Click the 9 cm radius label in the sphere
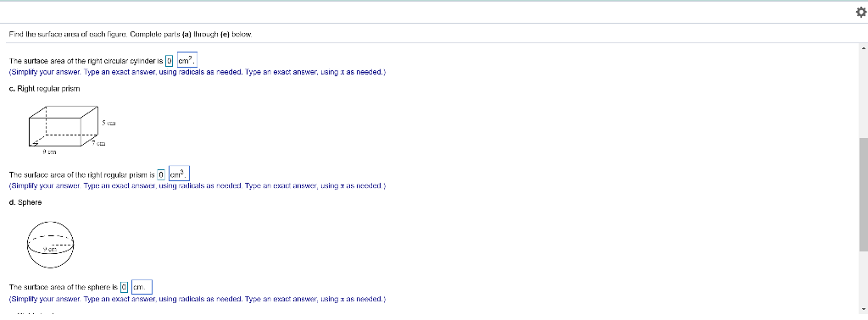 (x=50, y=250)
